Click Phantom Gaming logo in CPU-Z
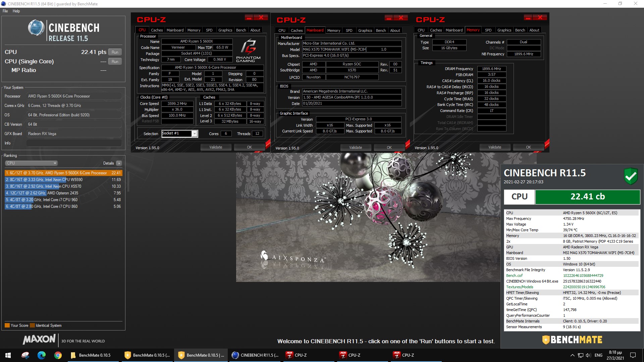This screenshot has height=362, width=644. click(248, 51)
